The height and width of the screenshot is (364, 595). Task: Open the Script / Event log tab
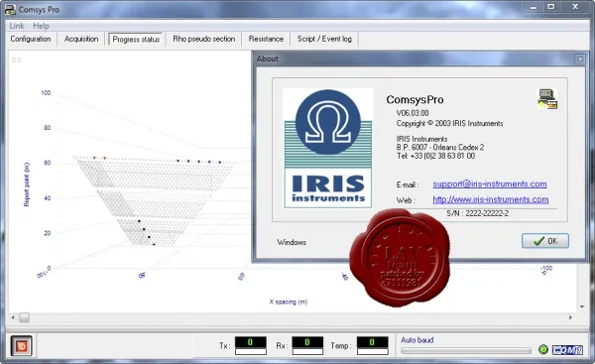[324, 39]
